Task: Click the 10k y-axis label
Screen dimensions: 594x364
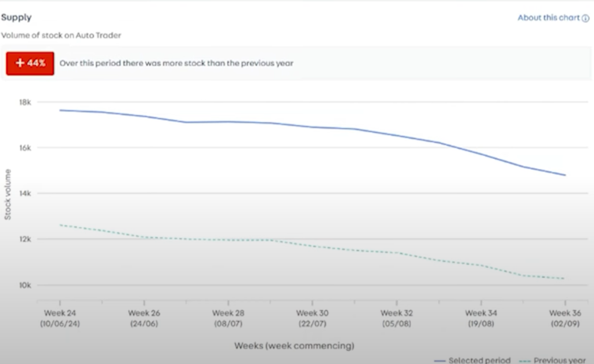Action: 25,285
